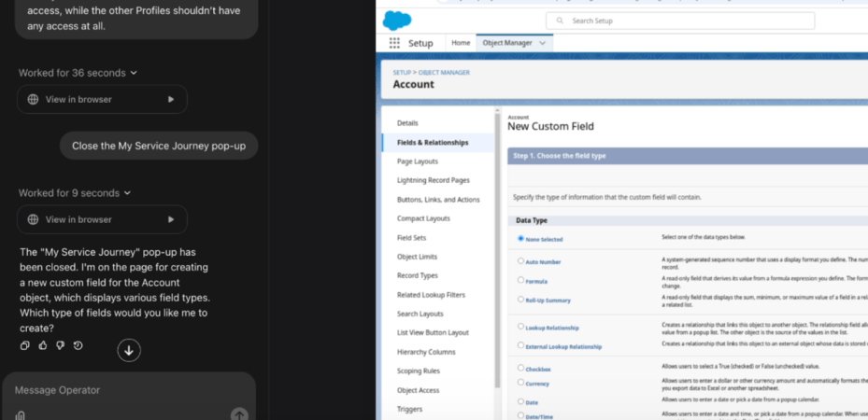Screen dimensions: 868x420
Task: Click the scroll-to-bottom arrow button
Action: pos(129,350)
